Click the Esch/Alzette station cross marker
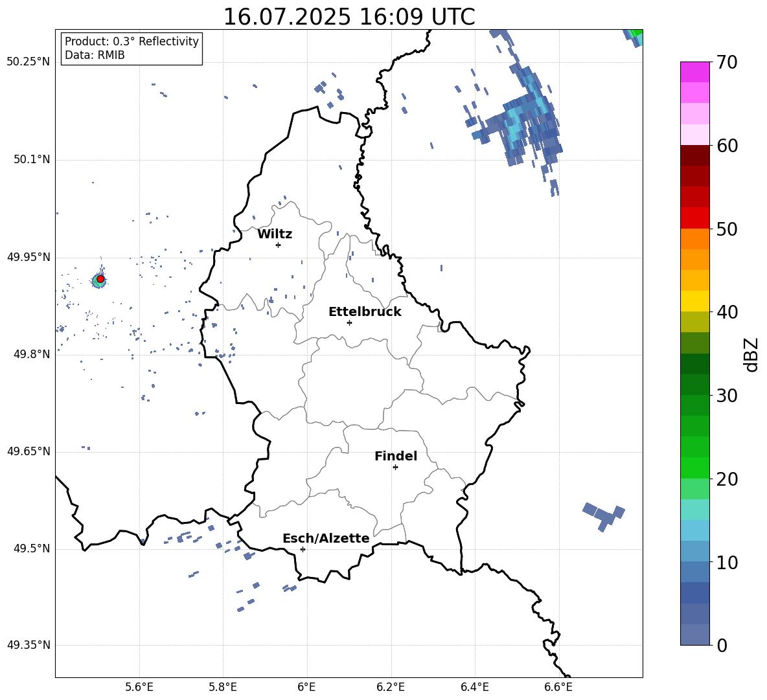This screenshot has height=700, width=767. (x=303, y=549)
